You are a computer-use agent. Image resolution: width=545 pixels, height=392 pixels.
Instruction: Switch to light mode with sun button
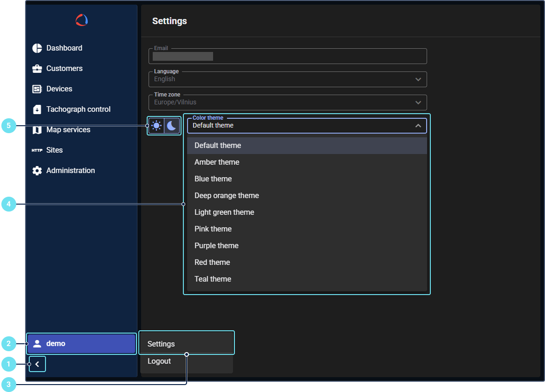click(x=156, y=125)
